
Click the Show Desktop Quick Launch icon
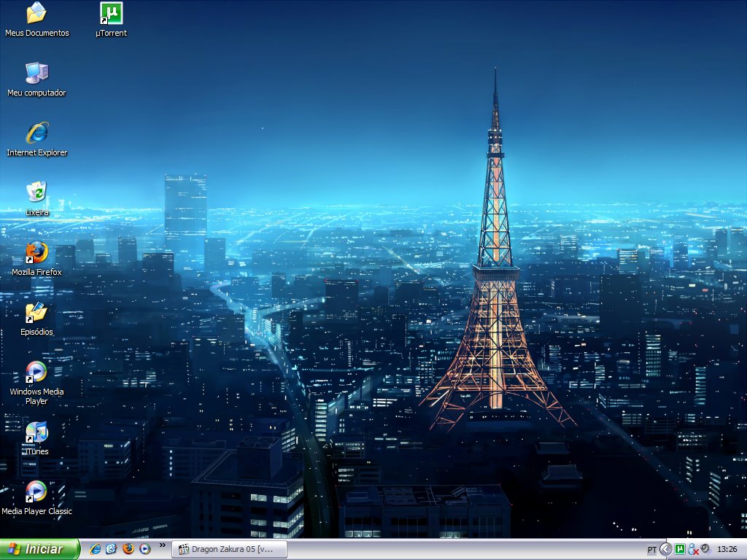(112, 549)
